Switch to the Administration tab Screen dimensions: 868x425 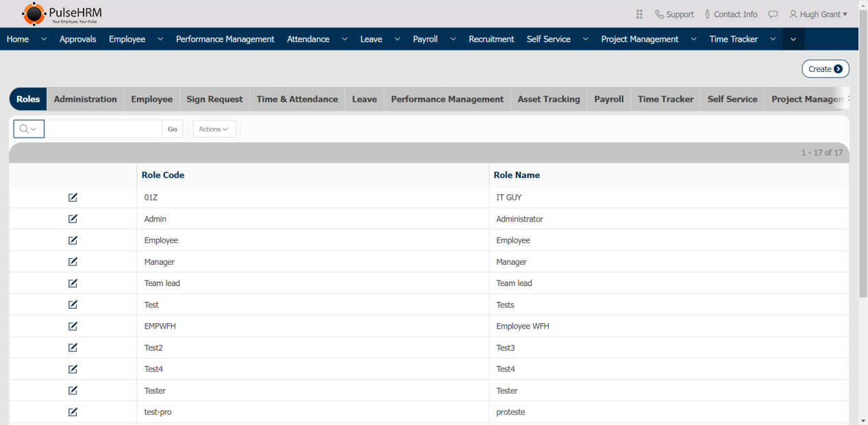pos(85,99)
